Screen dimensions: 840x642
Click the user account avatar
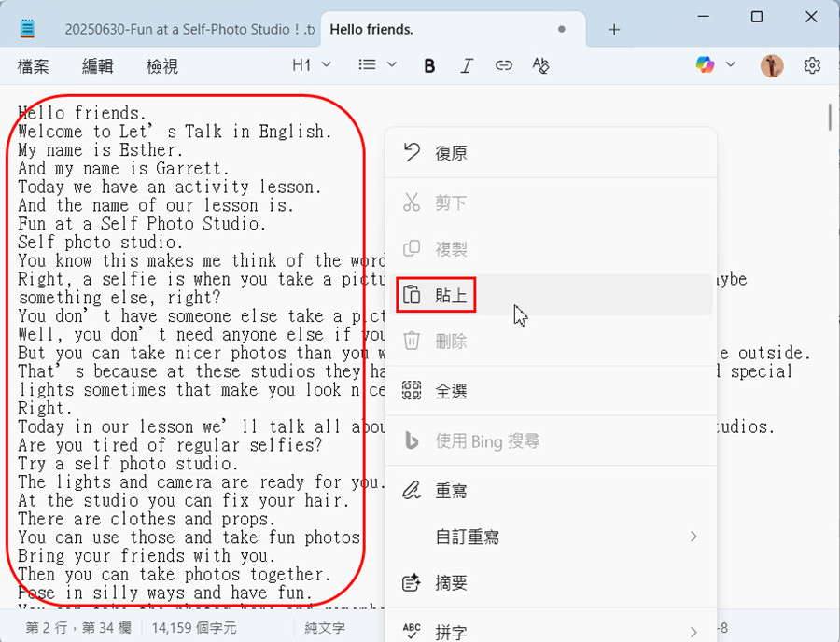pyautogui.click(x=772, y=65)
